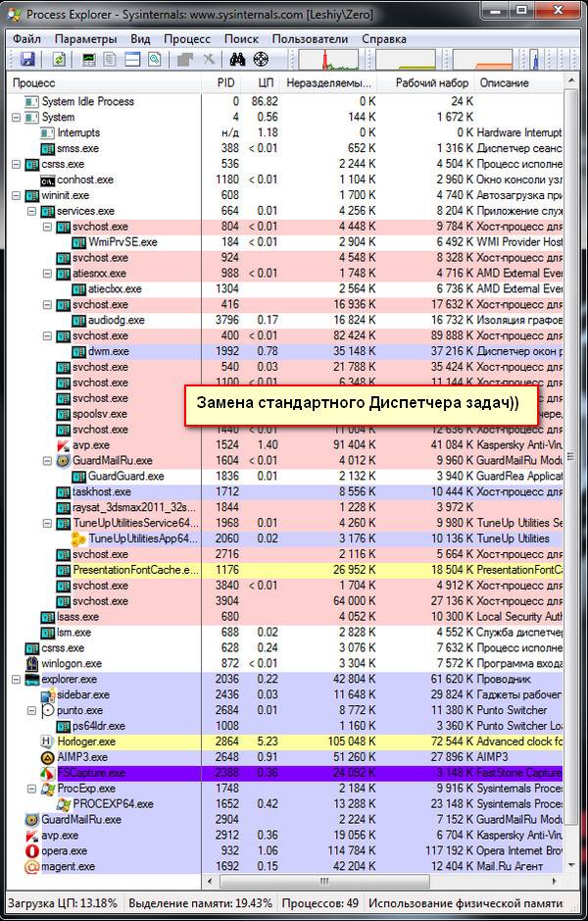Viewport: 588px width, 921px height.
Task: Click the Refresh Now toolbar icon
Action: coord(59,60)
